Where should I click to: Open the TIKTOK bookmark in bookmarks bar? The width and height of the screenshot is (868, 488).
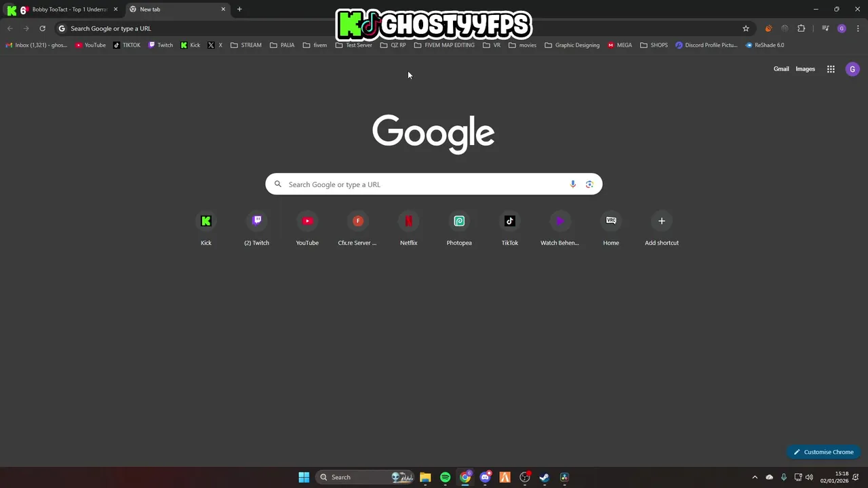click(x=127, y=45)
